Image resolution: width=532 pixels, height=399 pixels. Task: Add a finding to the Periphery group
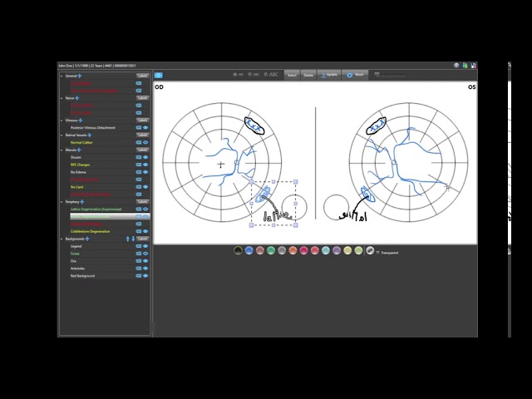[x=81, y=202]
